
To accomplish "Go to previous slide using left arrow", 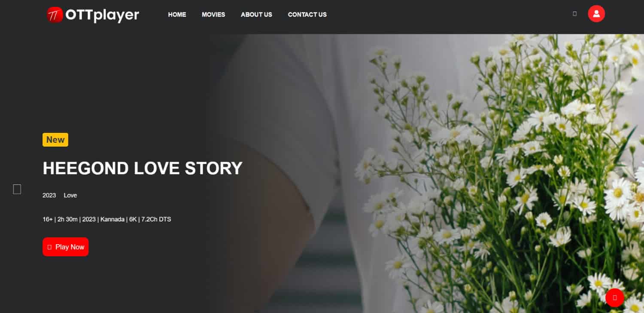I will click(x=17, y=189).
